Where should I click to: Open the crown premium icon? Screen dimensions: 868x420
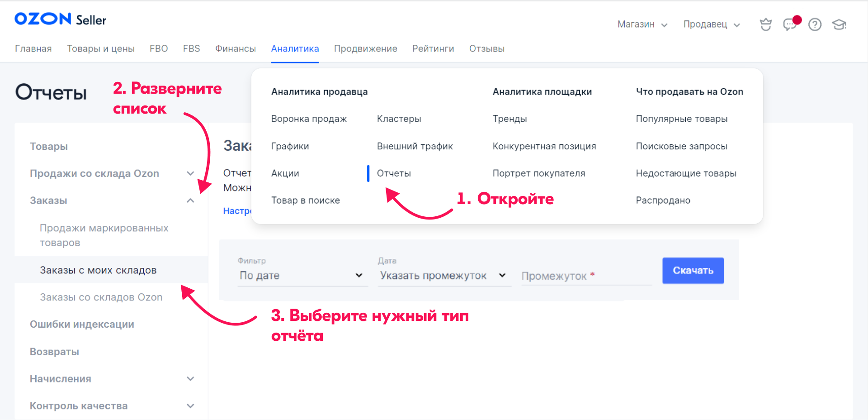pyautogui.click(x=765, y=24)
